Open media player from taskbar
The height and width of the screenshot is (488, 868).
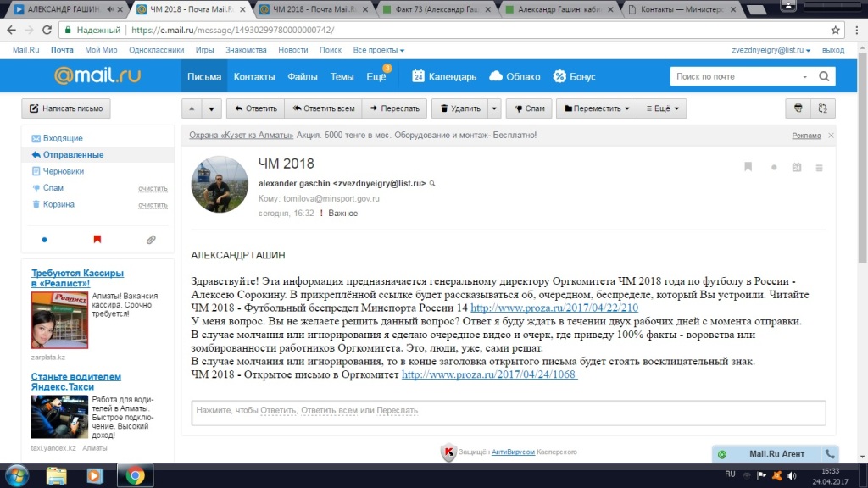click(x=94, y=476)
